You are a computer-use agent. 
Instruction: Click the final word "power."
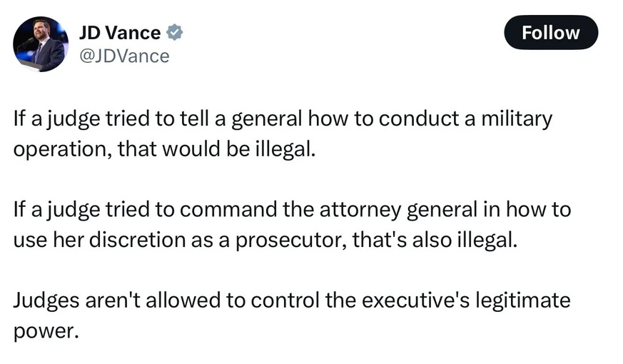tap(44, 330)
